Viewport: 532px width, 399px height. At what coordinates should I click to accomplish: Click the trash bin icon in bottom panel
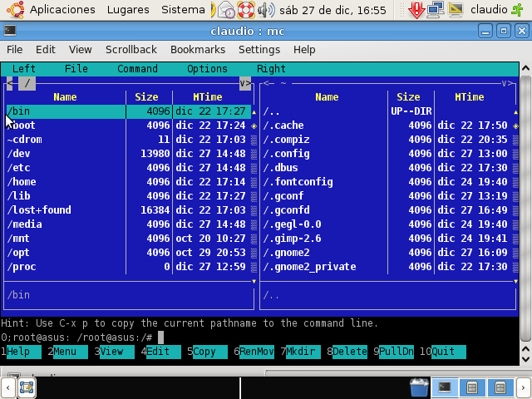[x=419, y=387]
